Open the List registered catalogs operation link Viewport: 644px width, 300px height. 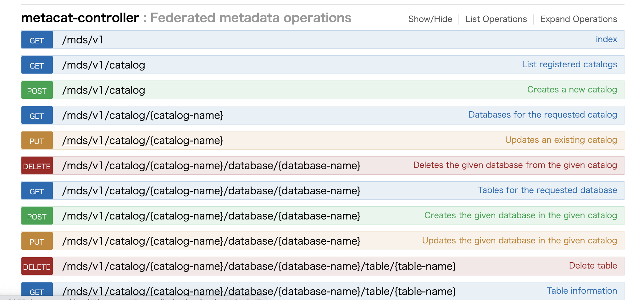coord(569,64)
